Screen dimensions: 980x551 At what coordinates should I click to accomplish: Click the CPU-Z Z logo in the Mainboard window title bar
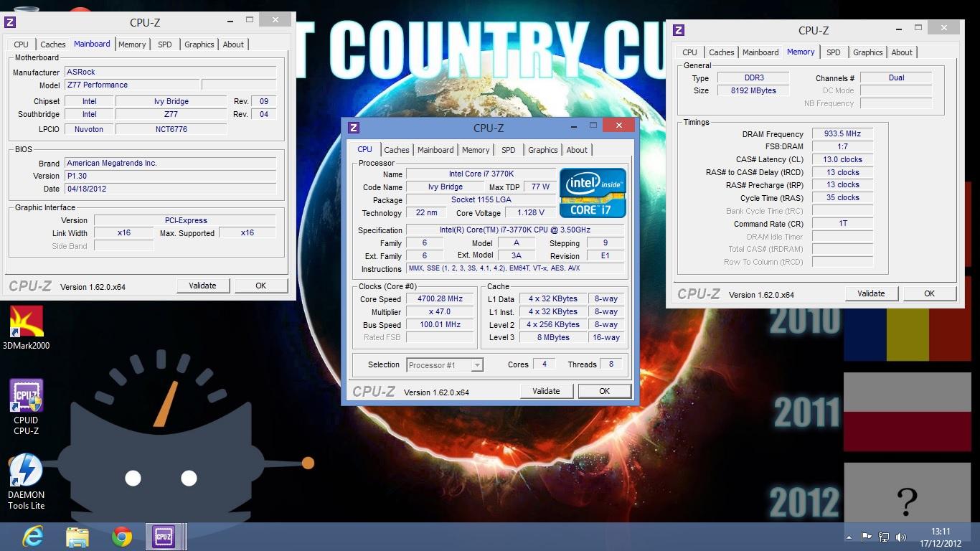coord(11,23)
